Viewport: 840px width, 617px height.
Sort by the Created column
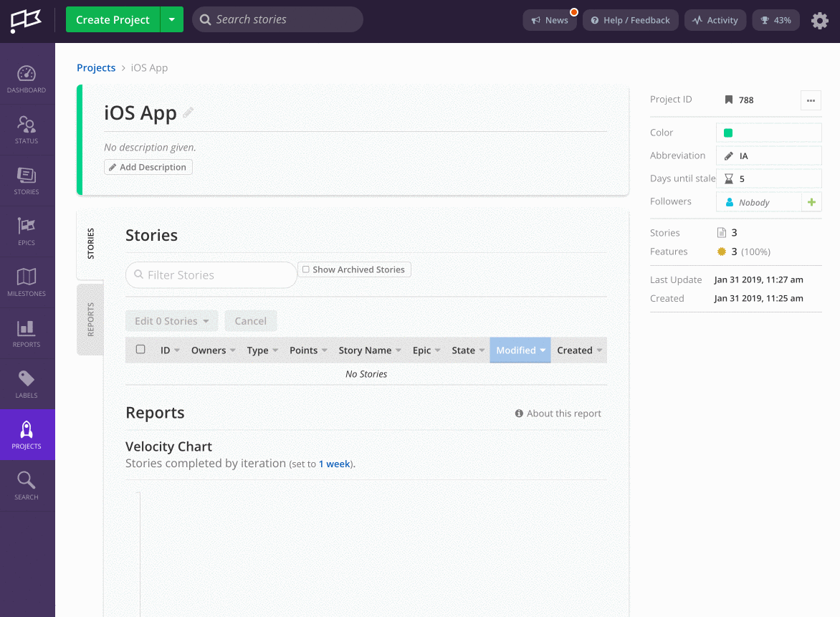point(579,350)
